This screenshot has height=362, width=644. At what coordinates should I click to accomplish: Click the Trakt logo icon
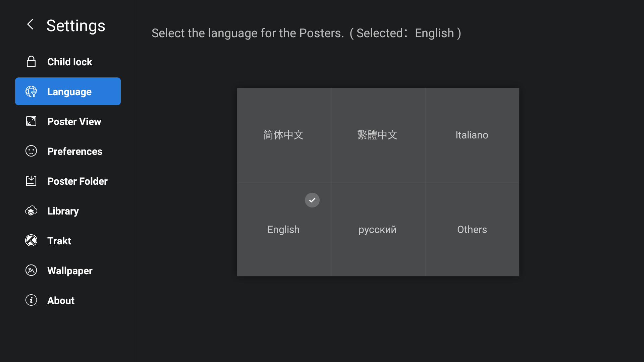pyautogui.click(x=31, y=241)
